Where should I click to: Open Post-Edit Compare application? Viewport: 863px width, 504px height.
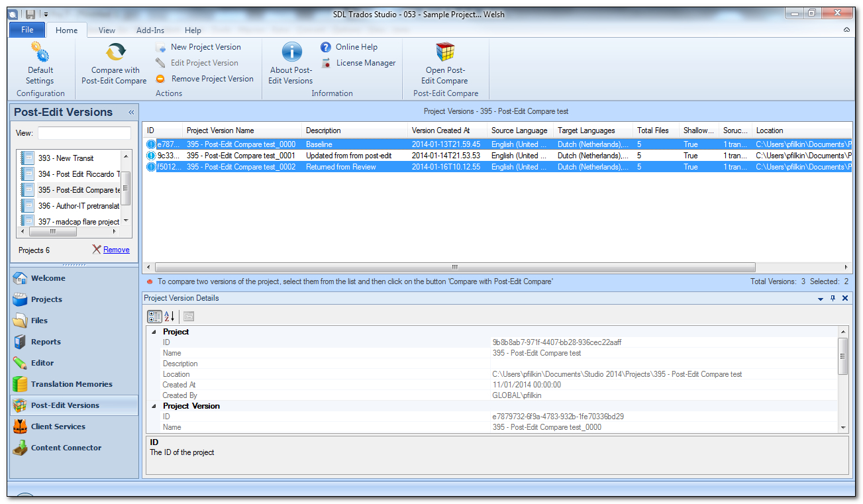(x=445, y=64)
